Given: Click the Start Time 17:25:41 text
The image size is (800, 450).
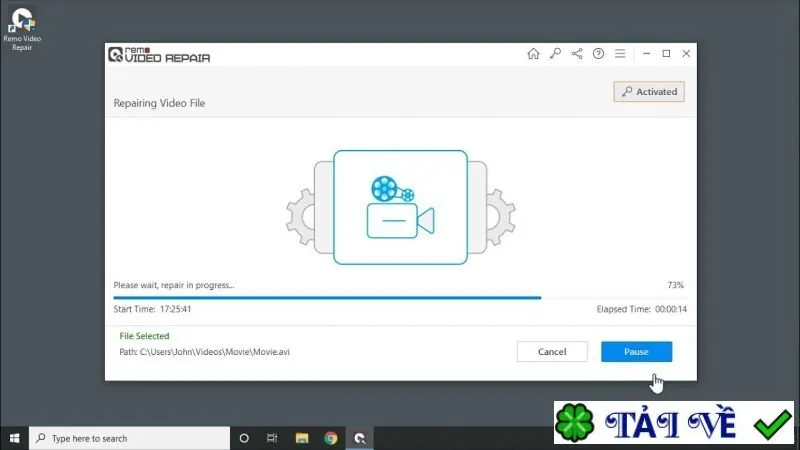Looking at the screenshot, I should (152, 309).
